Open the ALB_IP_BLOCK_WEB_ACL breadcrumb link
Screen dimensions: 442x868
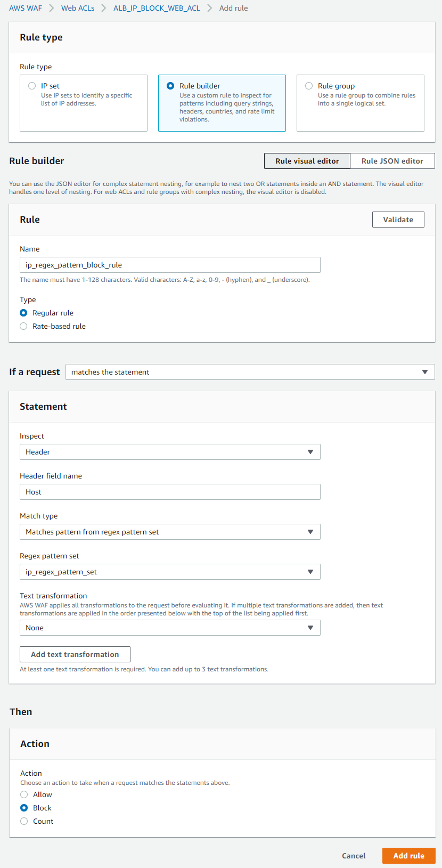tap(157, 8)
